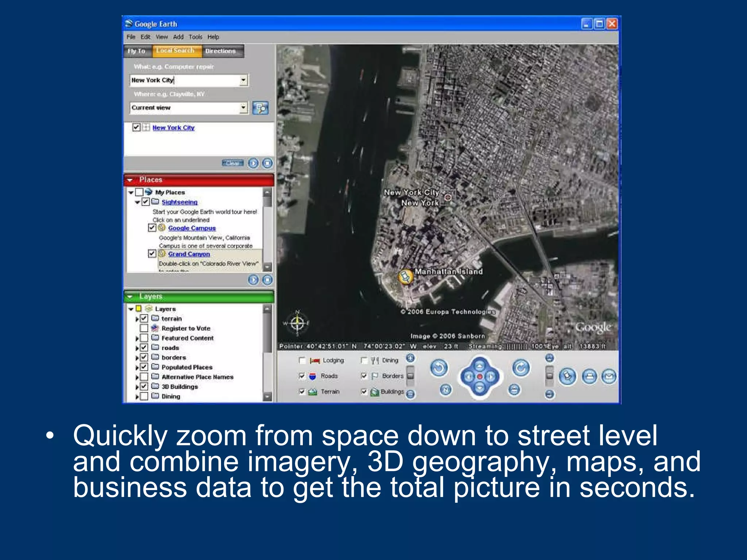Enable the Lodging checkbox
The image size is (747, 560).
[302, 361]
